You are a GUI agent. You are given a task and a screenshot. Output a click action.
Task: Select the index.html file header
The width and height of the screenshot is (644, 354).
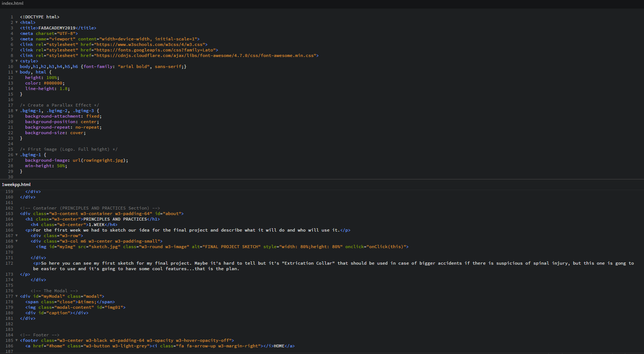point(12,3)
